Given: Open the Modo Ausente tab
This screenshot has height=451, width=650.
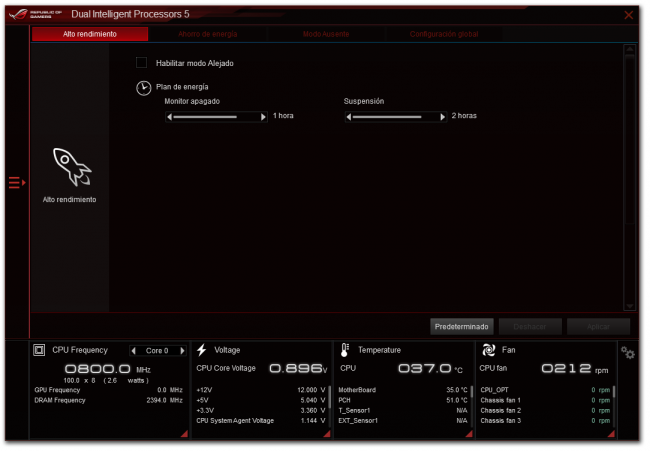Looking at the screenshot, I should (326, 34).
